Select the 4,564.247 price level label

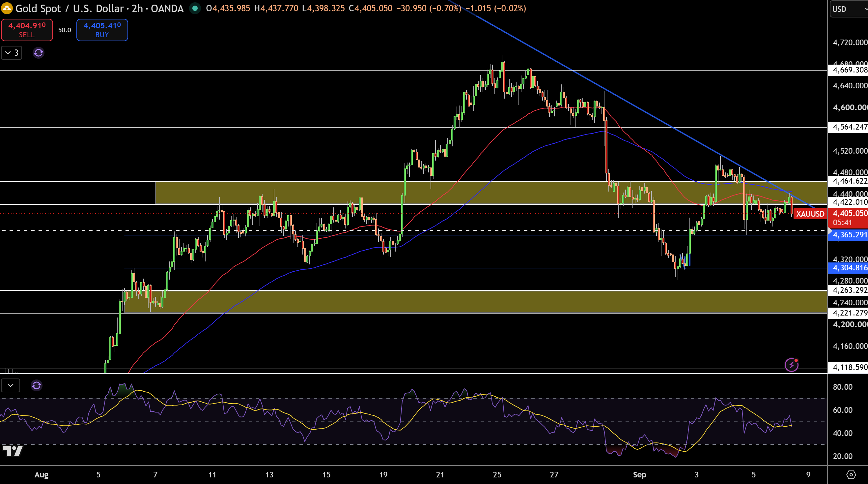[x=848, y=127]
